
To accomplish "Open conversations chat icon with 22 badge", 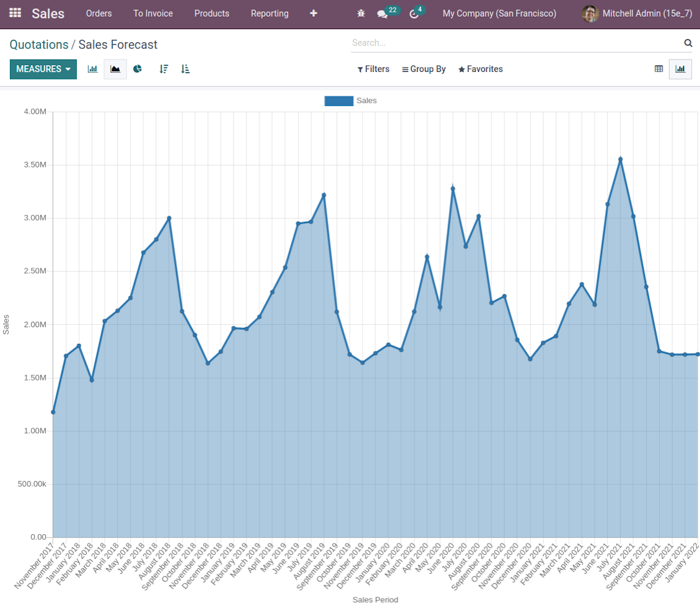I will 383,14.
